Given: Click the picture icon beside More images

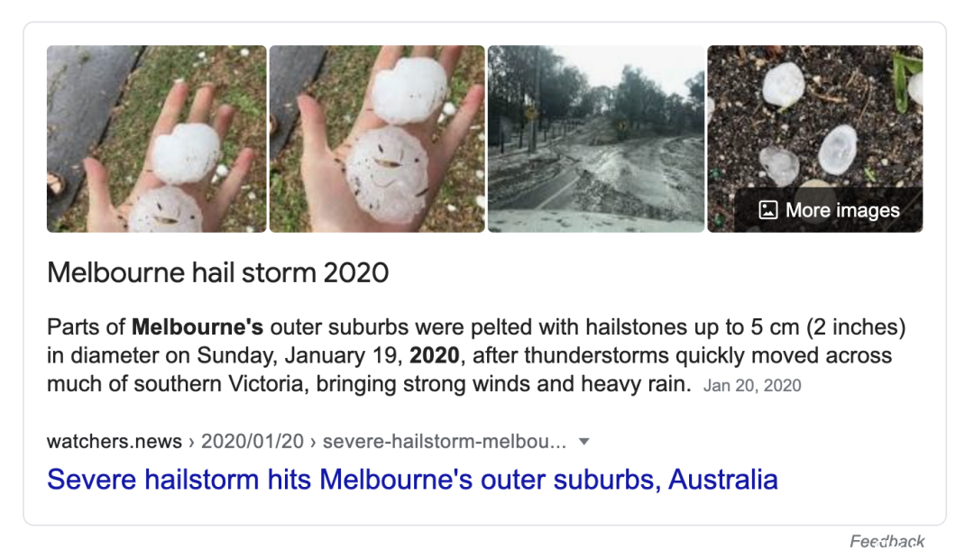Looking at the screenshot, I should (767, 210).
